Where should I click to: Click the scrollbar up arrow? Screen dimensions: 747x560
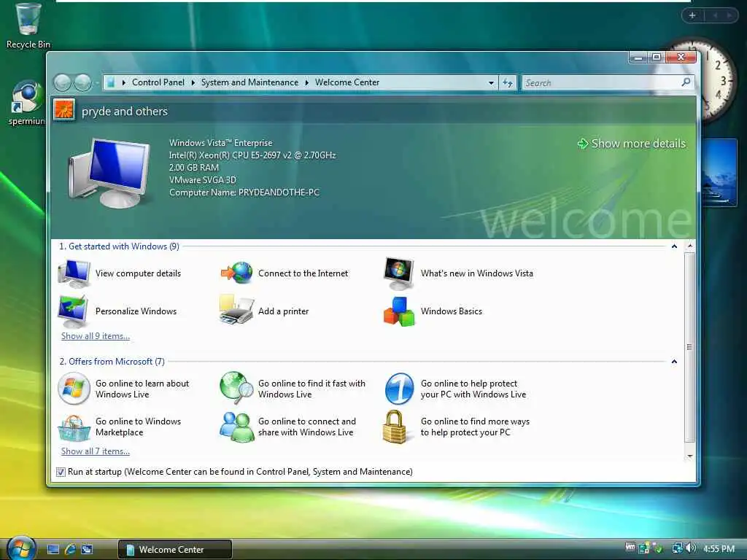coord(690,246)
